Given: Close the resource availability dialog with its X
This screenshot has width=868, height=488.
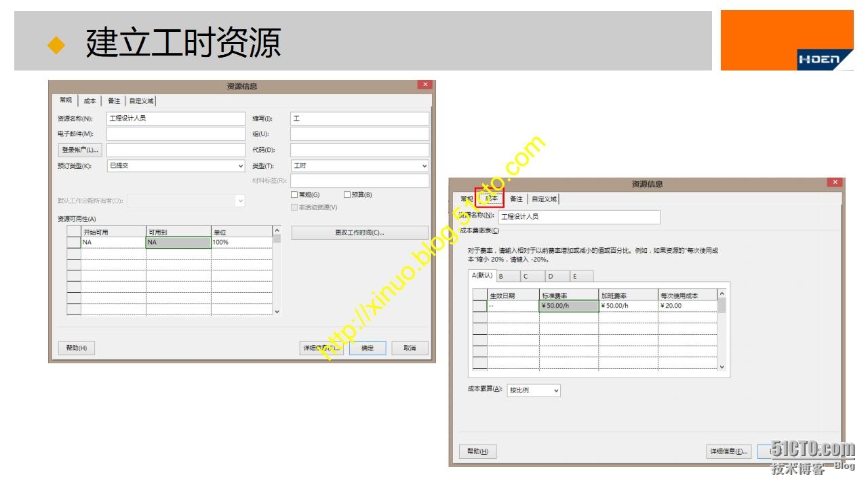Looking at the screenshot, I should click(425, 85).
